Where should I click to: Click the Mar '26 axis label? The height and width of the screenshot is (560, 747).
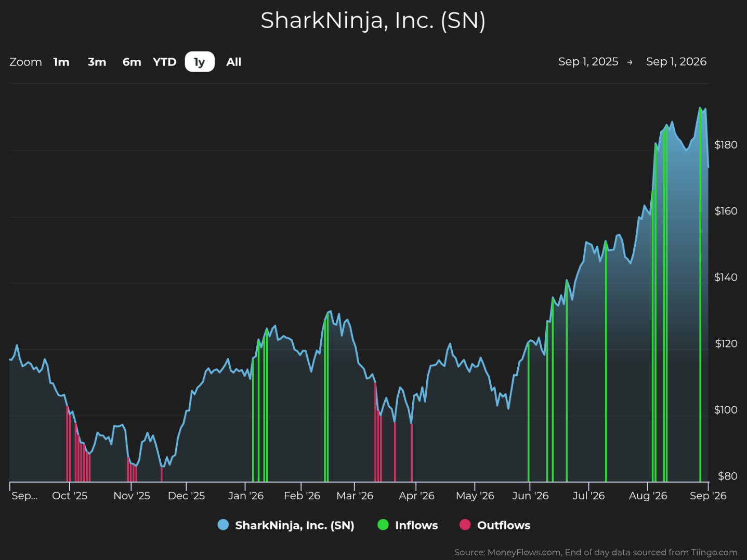[355, 496]
